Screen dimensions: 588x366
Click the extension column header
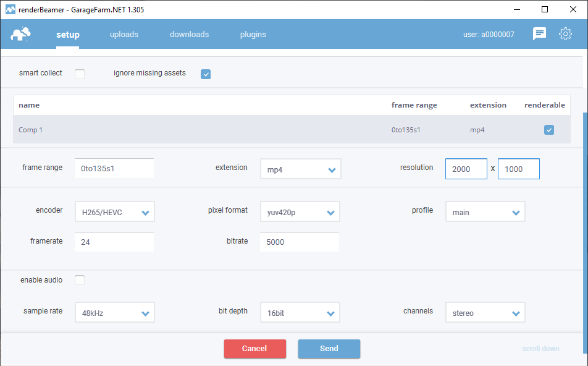coord(488,105)
